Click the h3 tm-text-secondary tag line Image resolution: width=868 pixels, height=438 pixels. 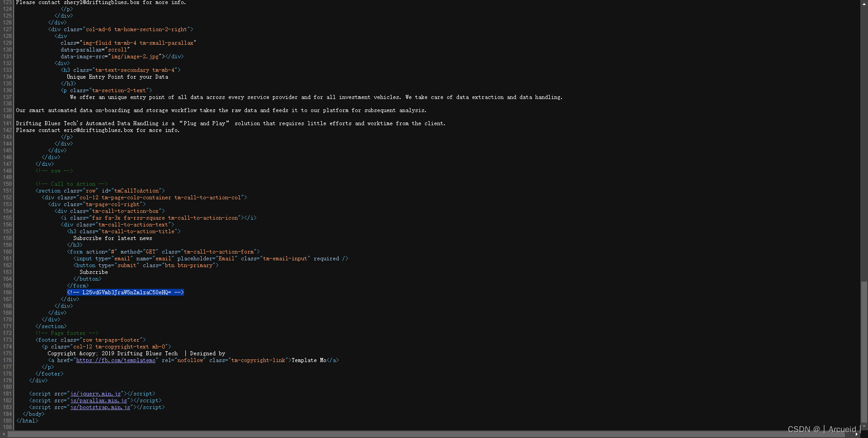point(121,70)
